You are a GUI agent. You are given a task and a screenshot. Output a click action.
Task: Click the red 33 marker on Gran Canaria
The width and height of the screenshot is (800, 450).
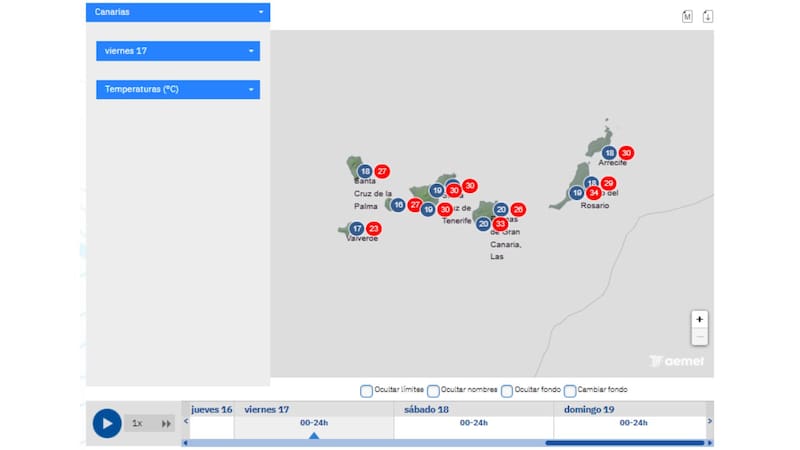(500, 224)
